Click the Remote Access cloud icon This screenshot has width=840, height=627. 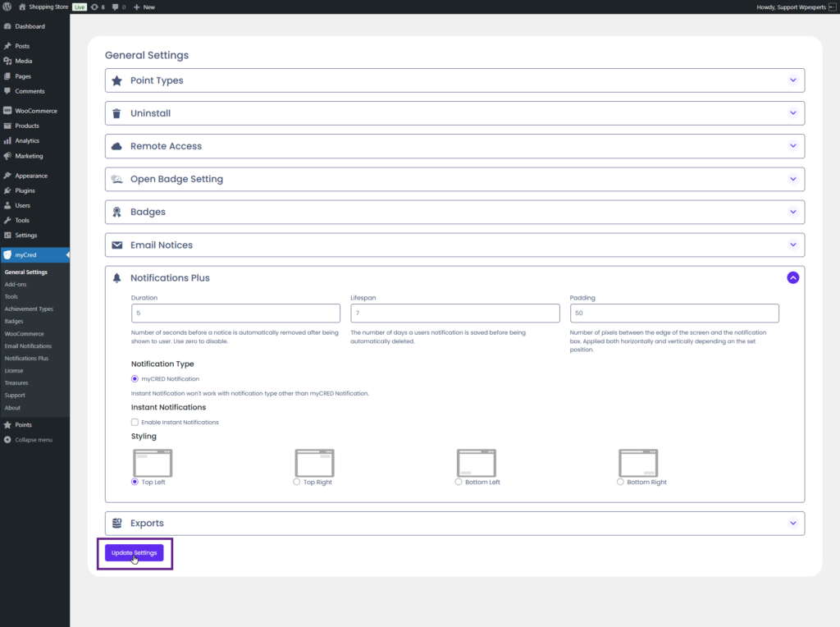point(116,146)
